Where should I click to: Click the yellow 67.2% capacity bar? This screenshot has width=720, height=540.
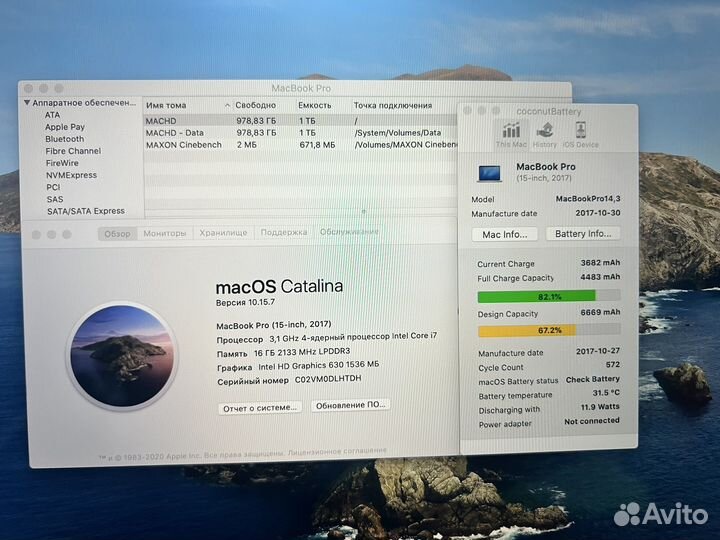[549, 330]
